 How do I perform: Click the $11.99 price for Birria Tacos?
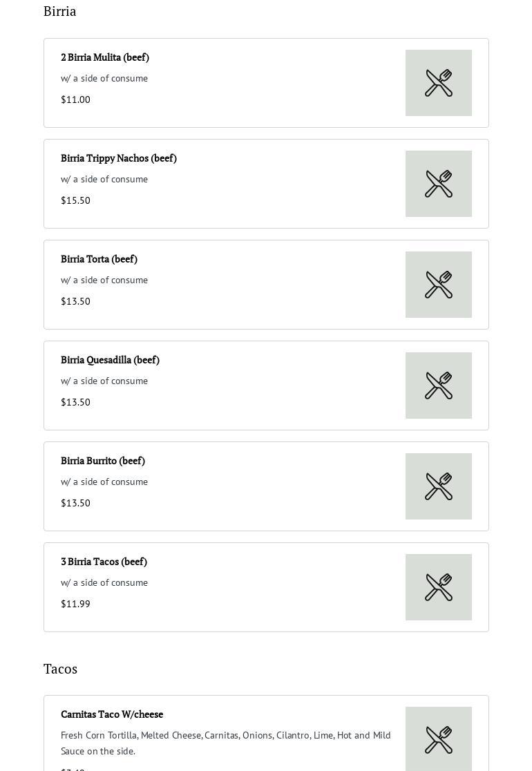pyautogui.click(x=75, y=604)
